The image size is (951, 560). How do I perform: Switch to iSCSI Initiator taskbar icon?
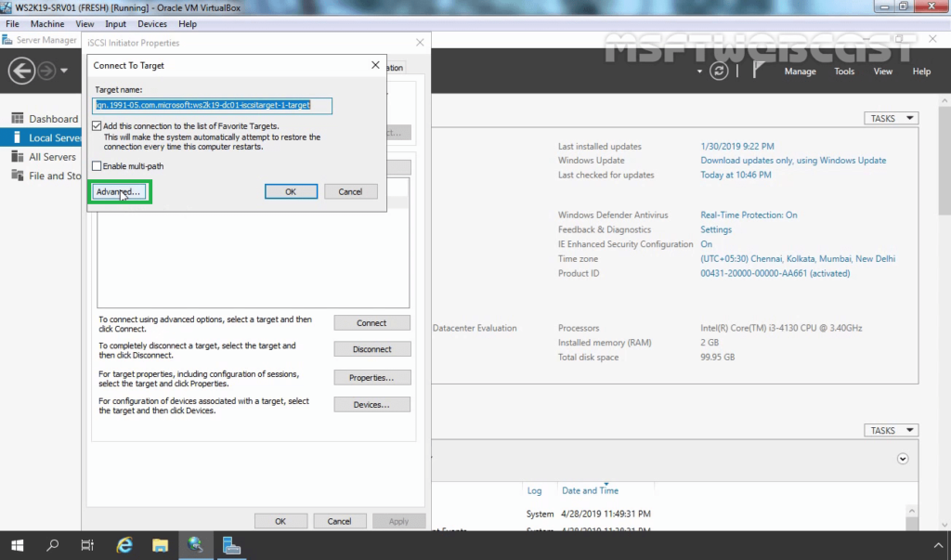pyautogui.click(x=195, y=545)
